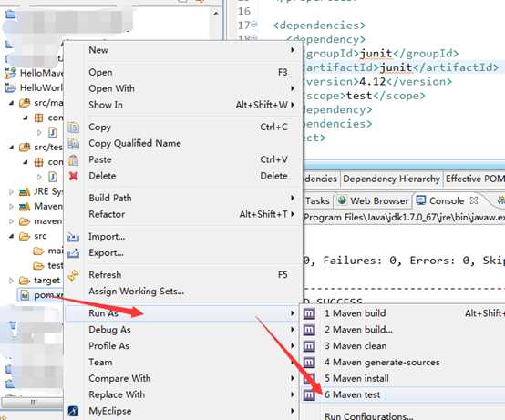
Task: Open the New submenu
Action: pos(183,50)
